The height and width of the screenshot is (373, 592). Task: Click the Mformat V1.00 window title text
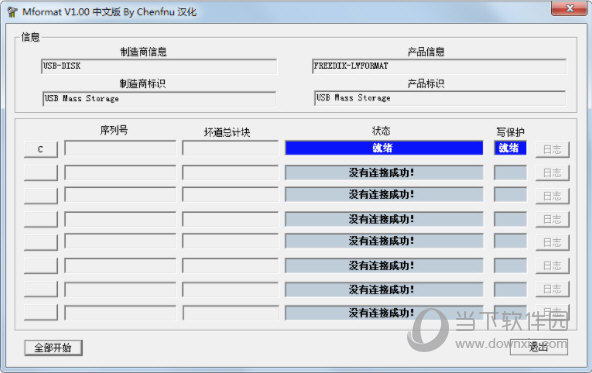click(x=109, y=12)
